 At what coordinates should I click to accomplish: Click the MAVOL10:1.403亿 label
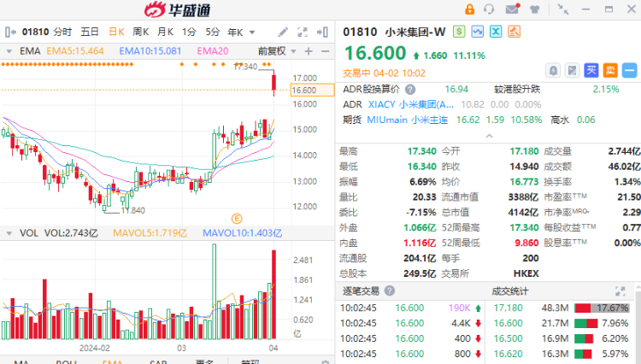(243, 233)
